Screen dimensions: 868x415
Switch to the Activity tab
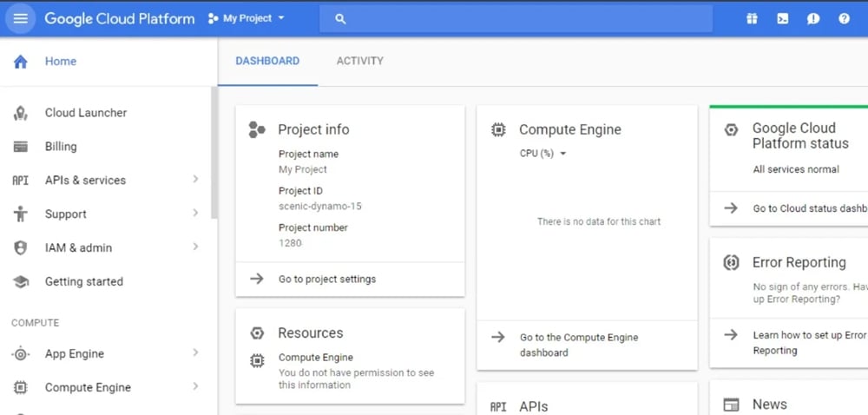(x=359, y=61)
